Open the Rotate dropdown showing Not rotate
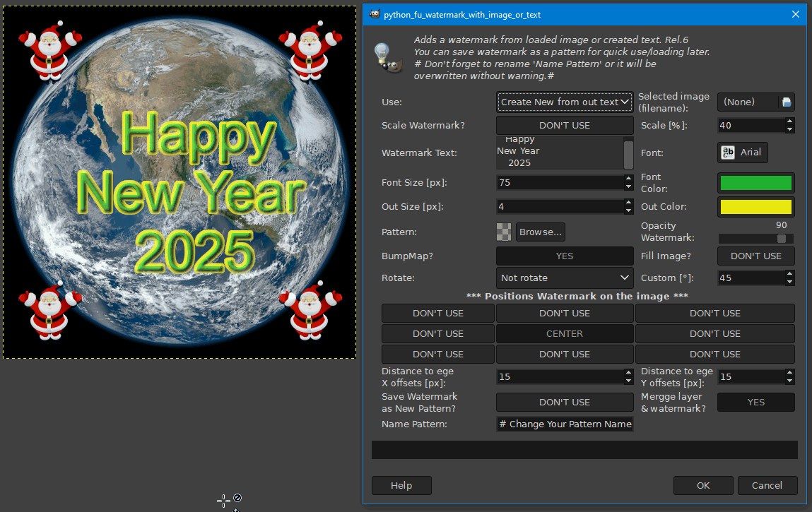 pos(565,278)
